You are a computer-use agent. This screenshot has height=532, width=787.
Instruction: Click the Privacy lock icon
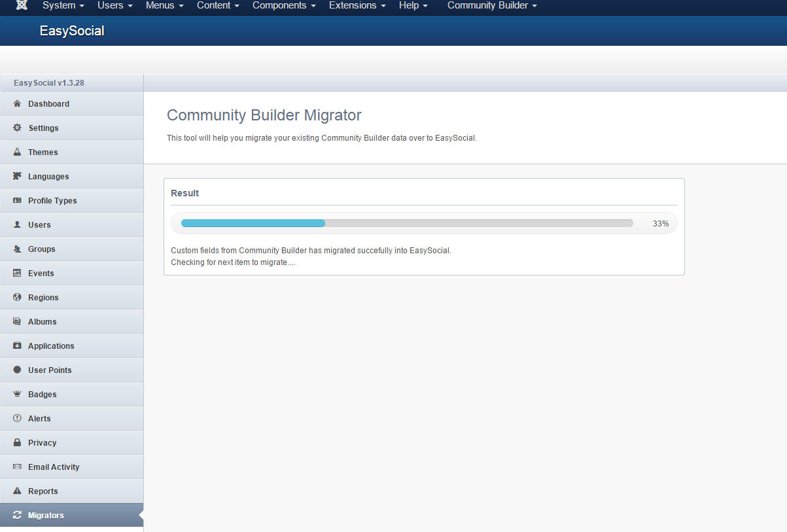18,443
